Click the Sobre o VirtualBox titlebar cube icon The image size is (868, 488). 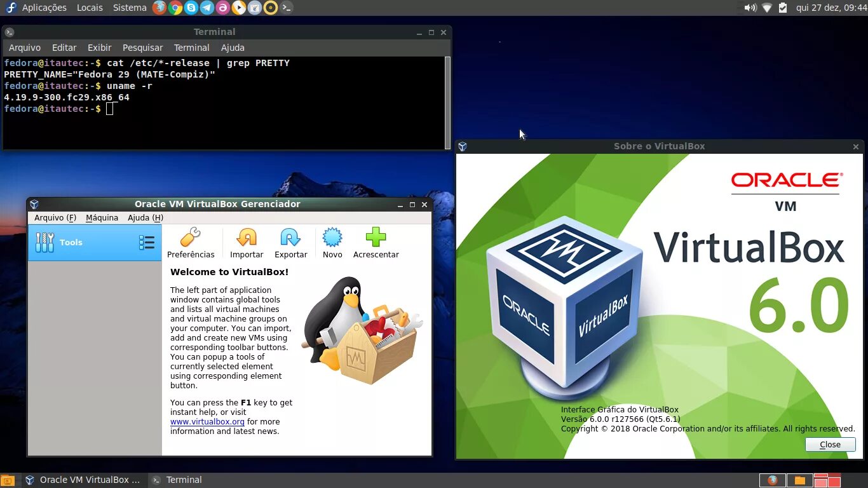tap(463, 146)
